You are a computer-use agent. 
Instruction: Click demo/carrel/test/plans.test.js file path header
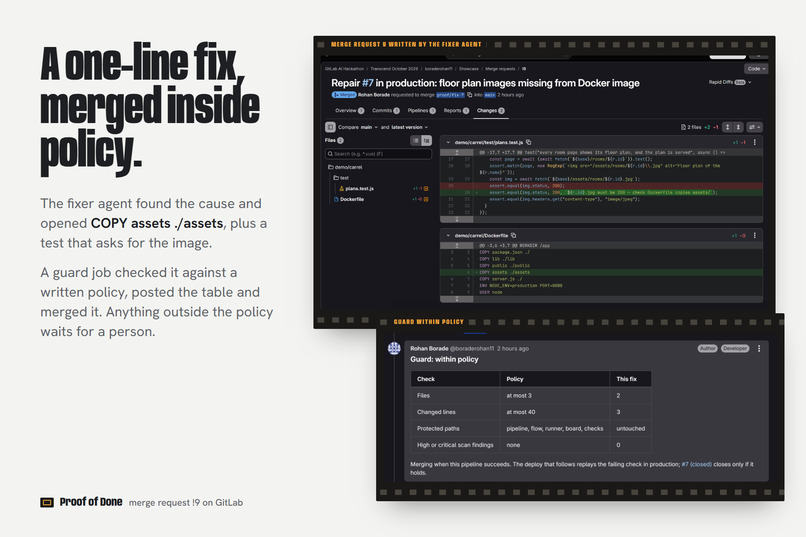[488, 142]
